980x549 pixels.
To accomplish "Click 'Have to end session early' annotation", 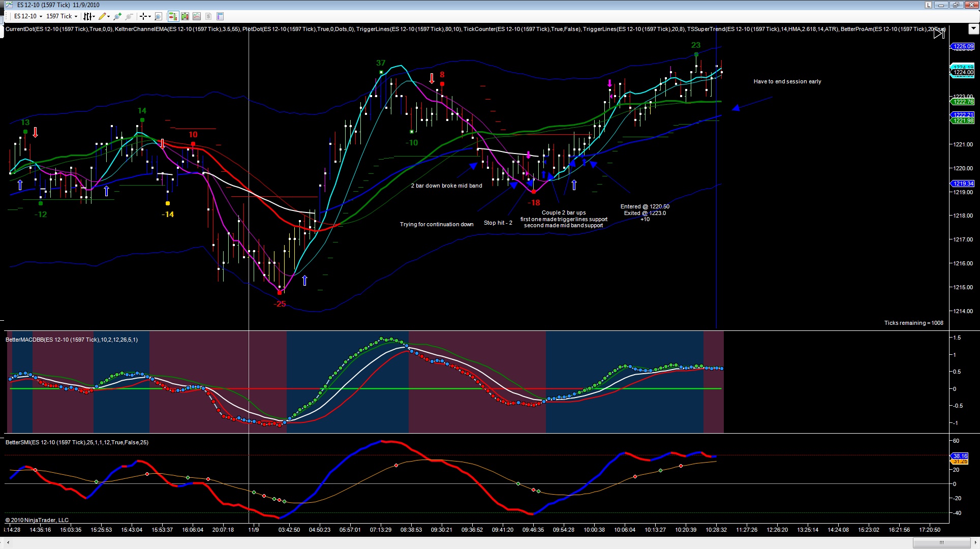I will point(787,81).
